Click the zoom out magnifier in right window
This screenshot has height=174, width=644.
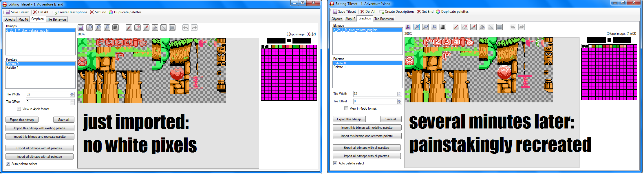point(434,27)
